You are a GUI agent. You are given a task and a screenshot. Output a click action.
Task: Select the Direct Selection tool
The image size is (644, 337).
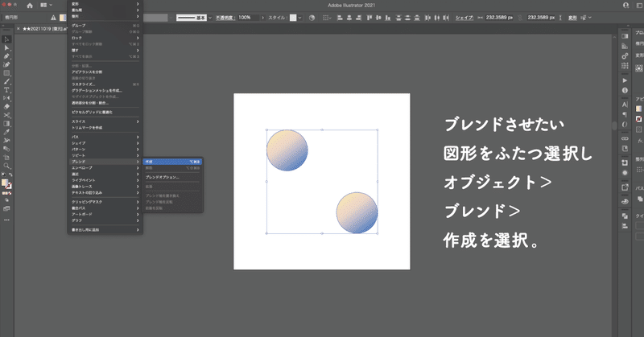(6, 48)
